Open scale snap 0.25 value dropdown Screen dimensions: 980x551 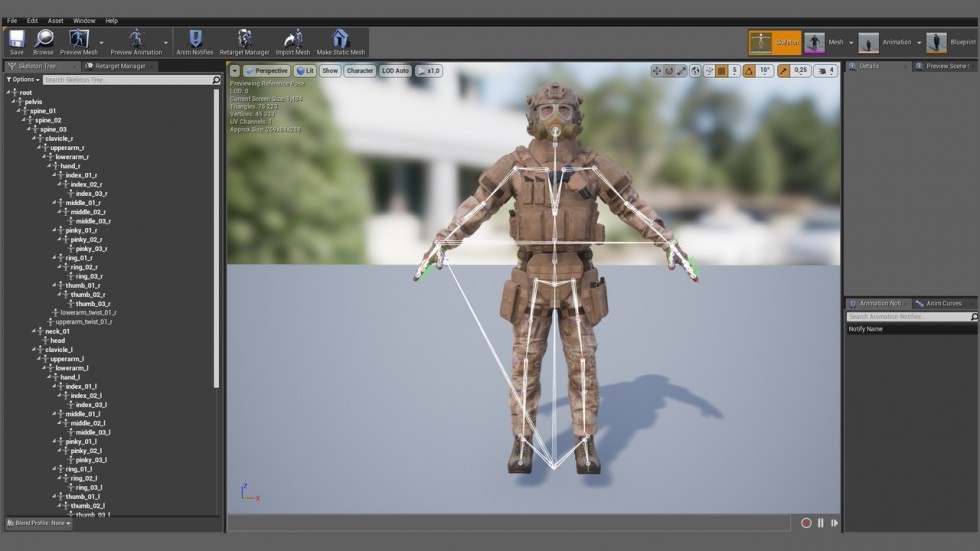coord(801,71)
